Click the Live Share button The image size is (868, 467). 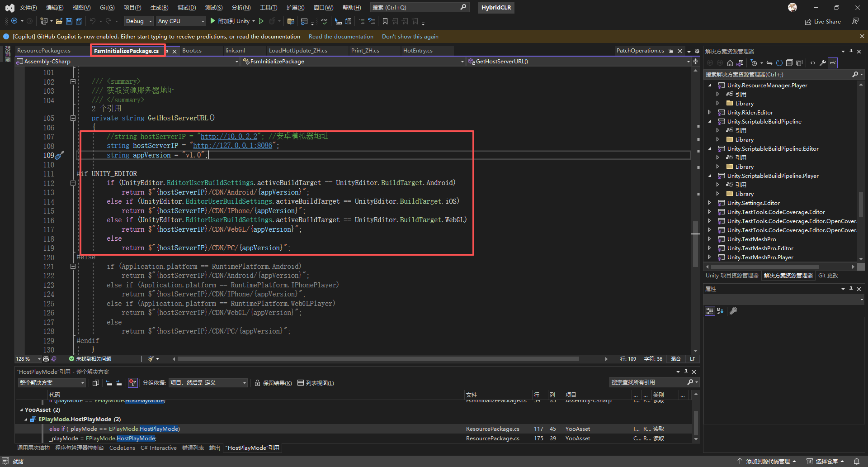click(x=823, y=22)
